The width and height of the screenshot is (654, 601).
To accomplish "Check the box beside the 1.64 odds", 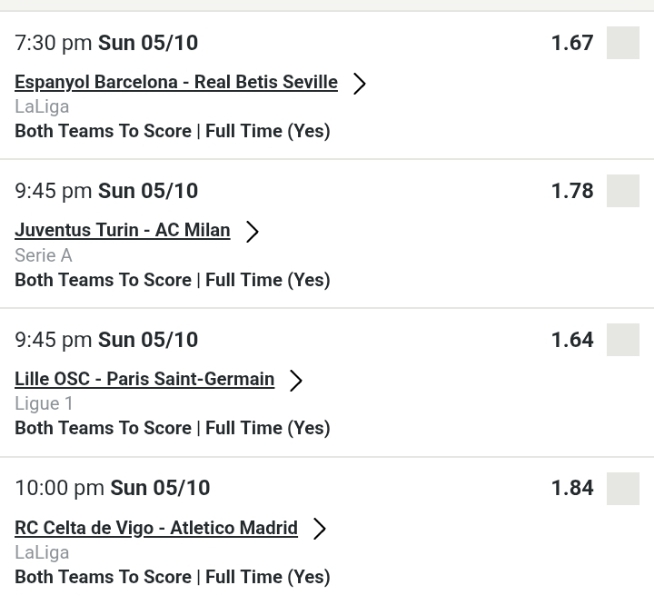I will [623, 339].
